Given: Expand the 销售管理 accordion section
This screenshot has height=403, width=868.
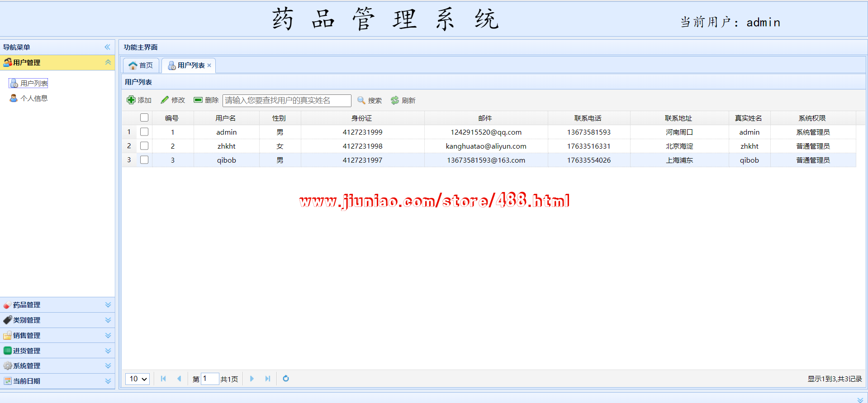Looking at the screenshot, I should (x=108, y=335).
